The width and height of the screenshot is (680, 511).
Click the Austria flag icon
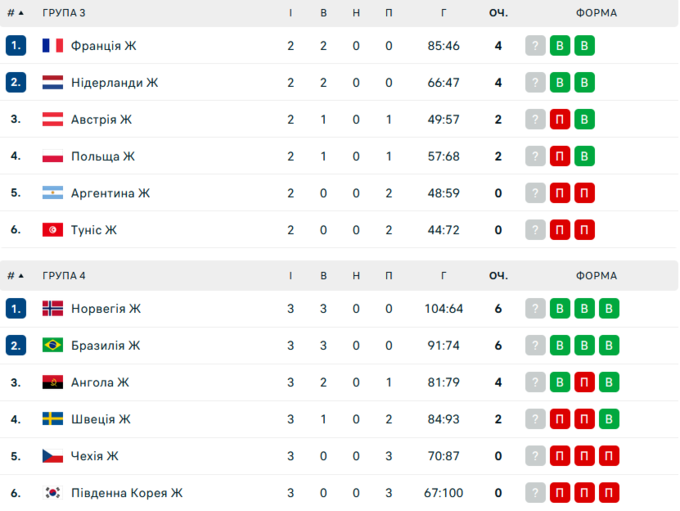53,119
